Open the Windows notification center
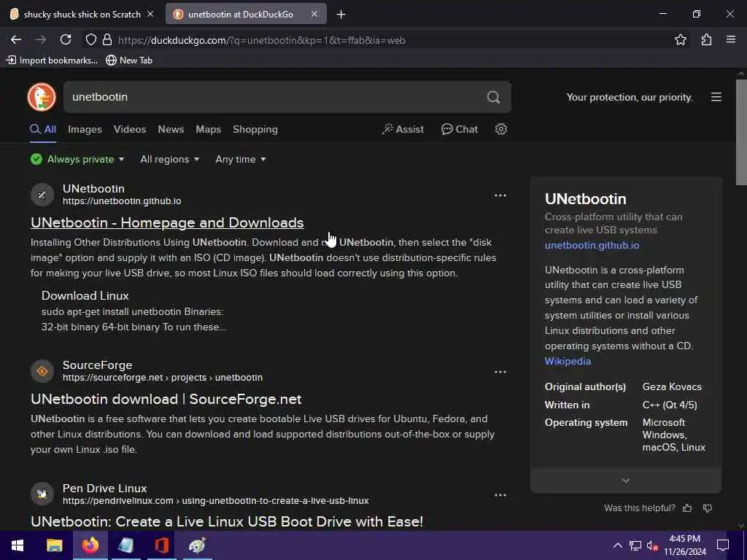 click(723, 545)
